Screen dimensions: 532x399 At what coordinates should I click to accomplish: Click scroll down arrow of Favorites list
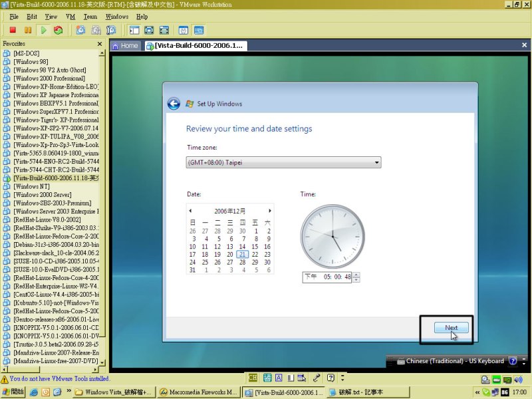102,362
